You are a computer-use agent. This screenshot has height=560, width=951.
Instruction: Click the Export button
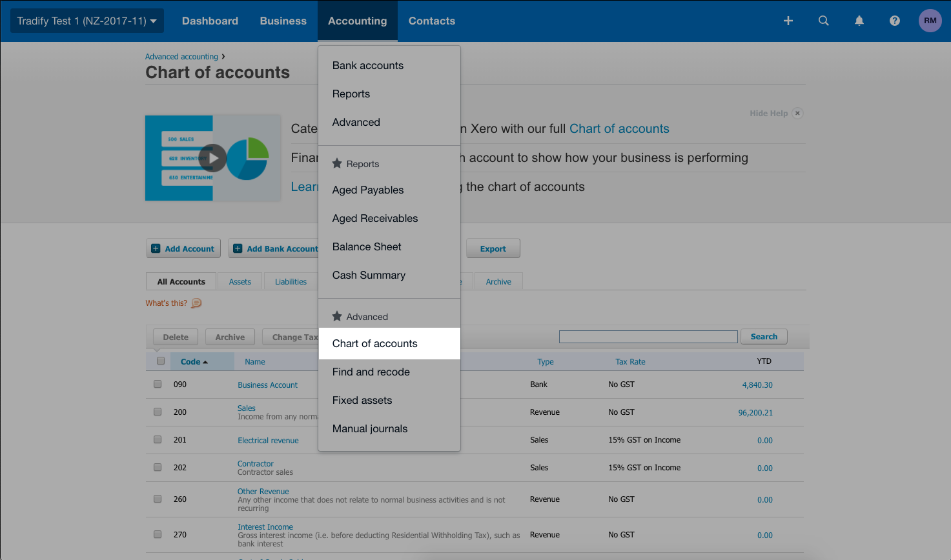[493, 249]
